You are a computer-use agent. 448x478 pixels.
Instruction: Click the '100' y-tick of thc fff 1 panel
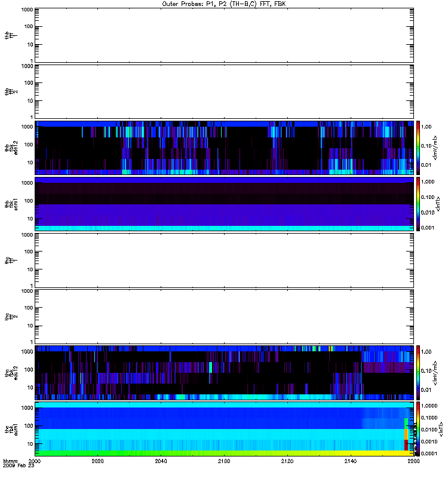(x=29, y=252)
